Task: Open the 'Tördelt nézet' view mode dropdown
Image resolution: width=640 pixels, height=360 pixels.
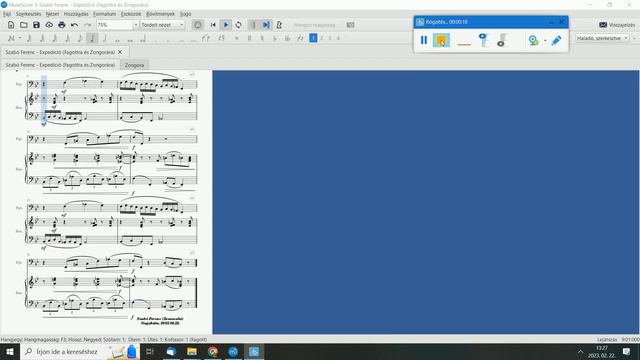Action: tap(162, 25)
